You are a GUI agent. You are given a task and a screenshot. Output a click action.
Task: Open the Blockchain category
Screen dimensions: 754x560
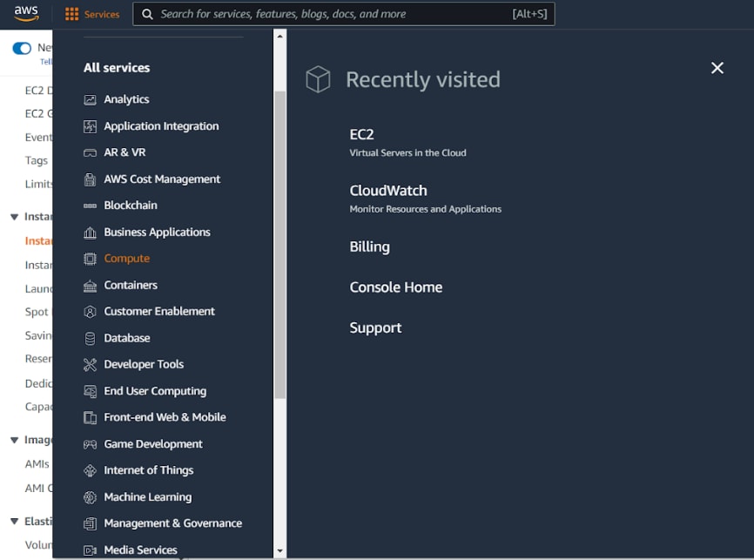point(131,206)
